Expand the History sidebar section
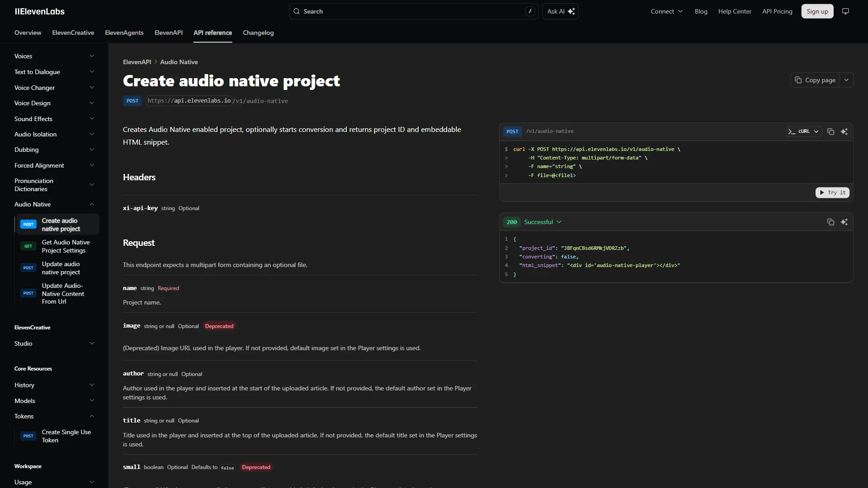This screenshot has width=868, height=488. pyautogui.click(x=54, y=385)
